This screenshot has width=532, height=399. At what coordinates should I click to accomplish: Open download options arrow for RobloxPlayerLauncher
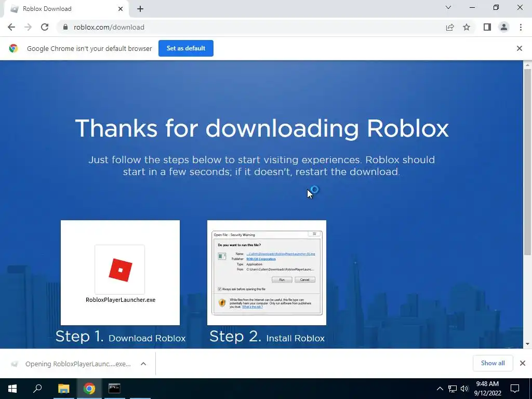(143, 364)
